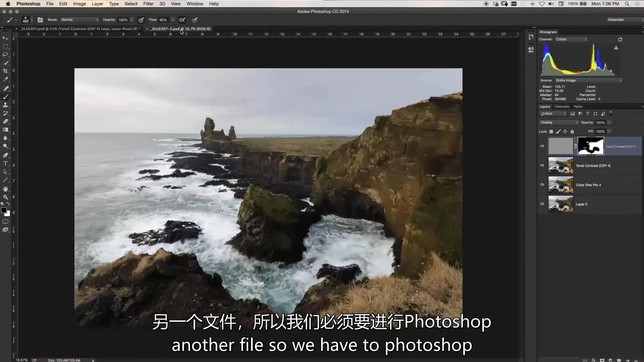Toggle visibility of Layer 0

(x=542, y=204)
